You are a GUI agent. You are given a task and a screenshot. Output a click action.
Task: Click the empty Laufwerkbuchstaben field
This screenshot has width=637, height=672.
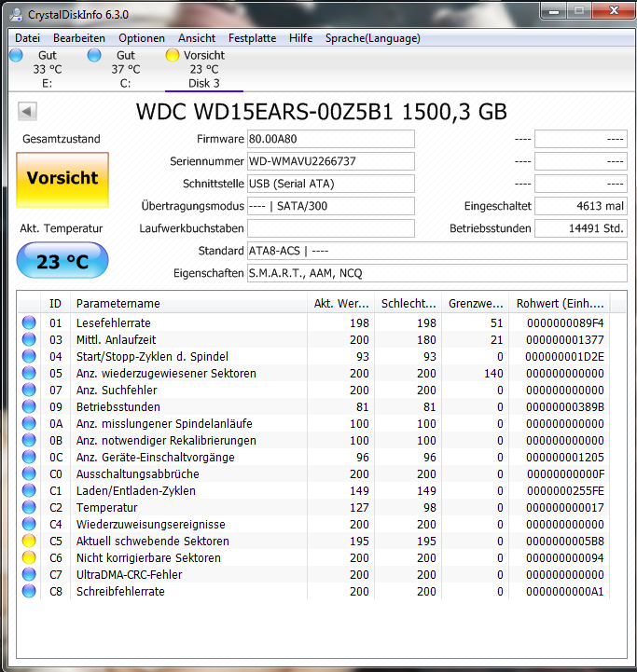(x=331, y=228)
